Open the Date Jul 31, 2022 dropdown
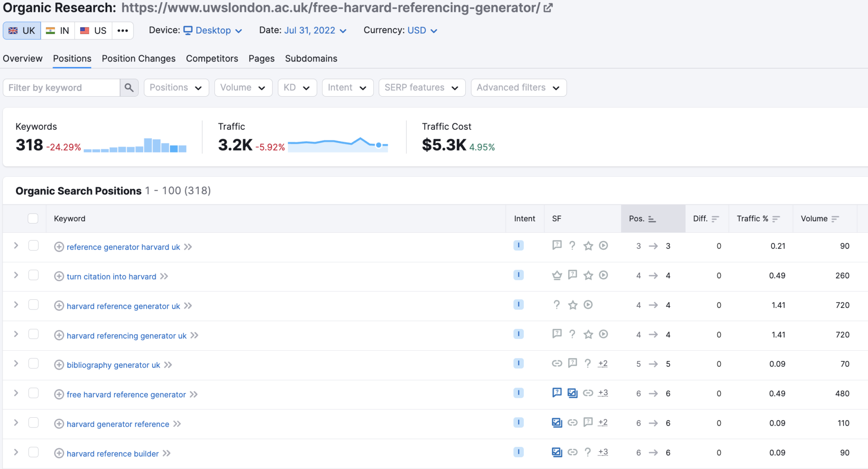Image resolution: width=868 pixels, height=469 pixels. [315, 31]
